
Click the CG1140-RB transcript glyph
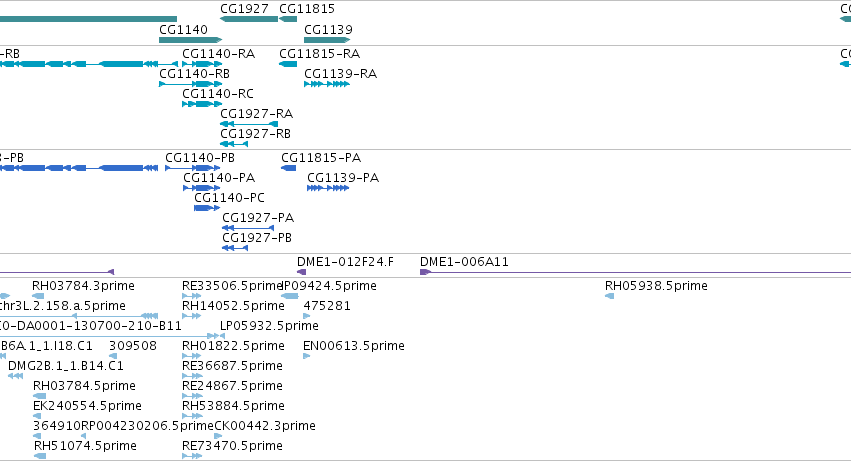coord(190,84)
